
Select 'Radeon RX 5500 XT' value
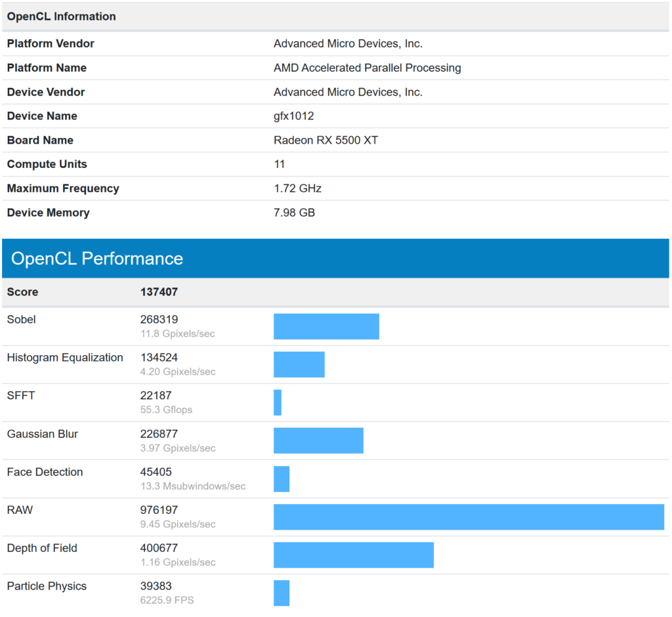(325, 140)
